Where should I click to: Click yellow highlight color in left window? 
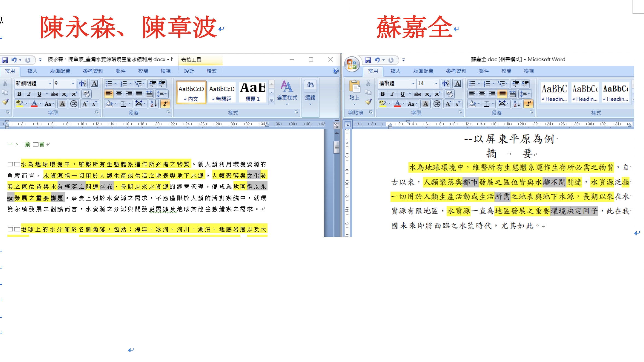[x=19, y=104]
